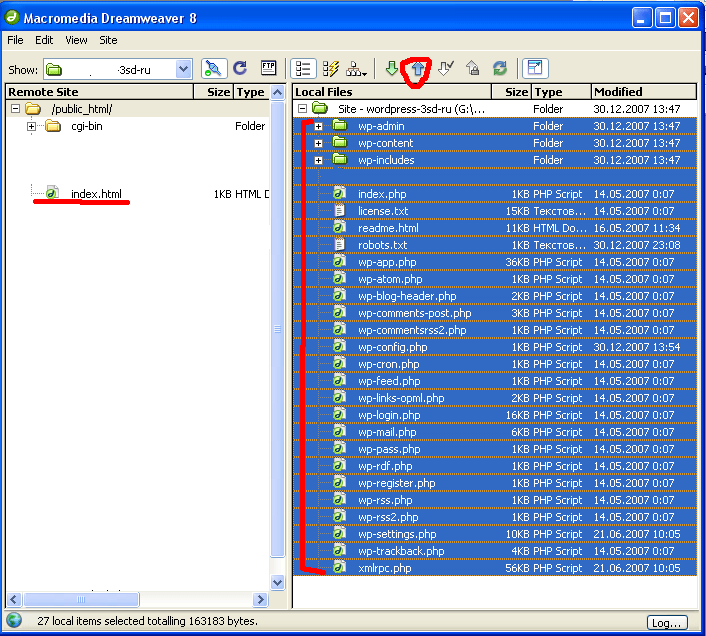
Task: Collapse the /public_html/ remote folder
Action: (x=15, y=109)
